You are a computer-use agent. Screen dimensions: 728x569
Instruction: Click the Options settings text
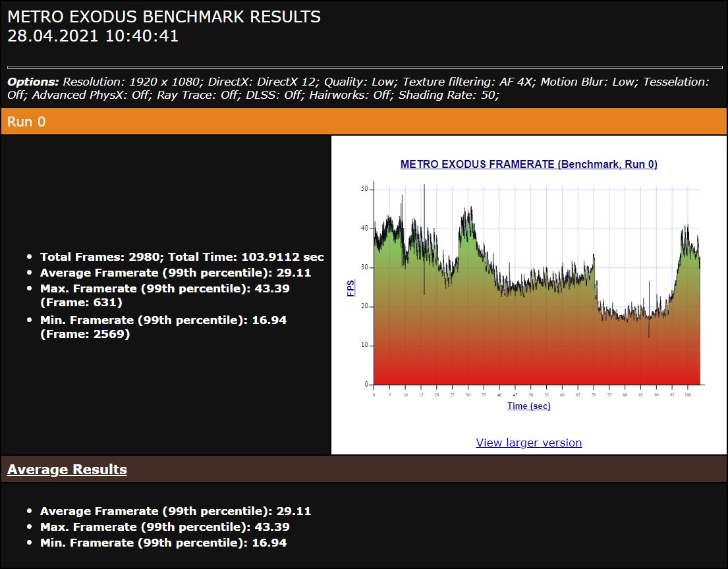[358, 88]
